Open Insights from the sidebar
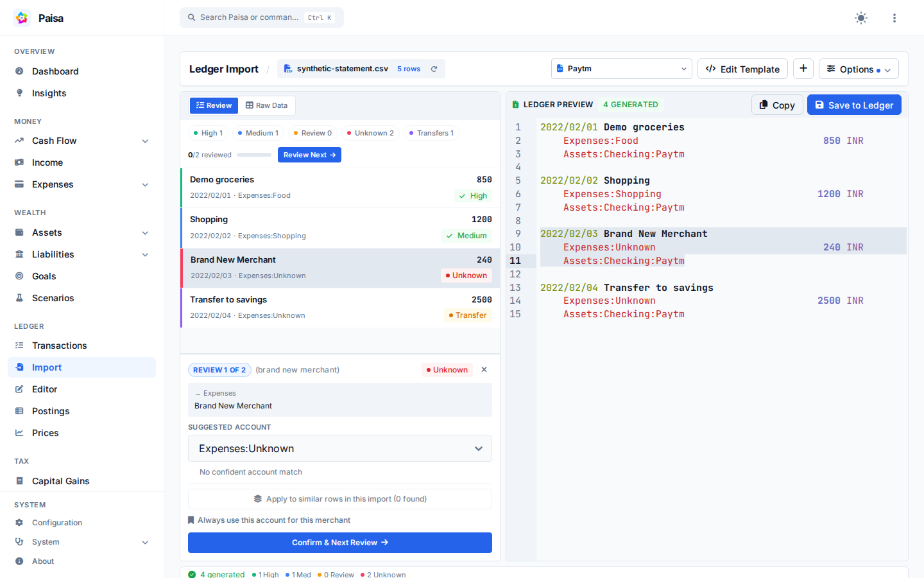The width and height of the screenshot is (924, 578). click(x=81, y=93)
